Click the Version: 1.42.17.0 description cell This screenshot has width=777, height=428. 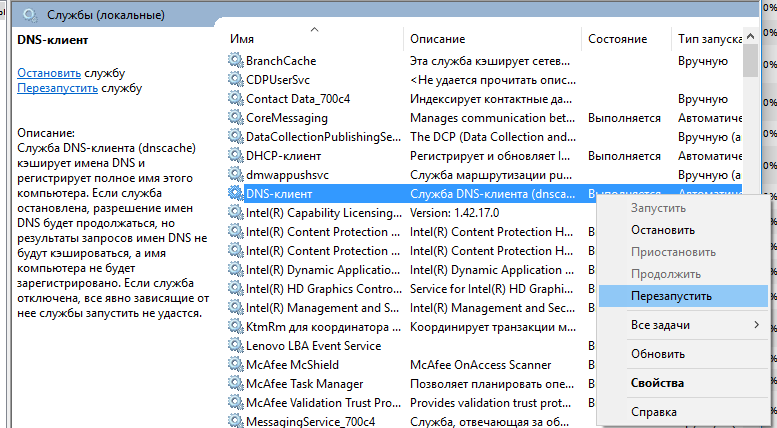(x=454, y=213)
